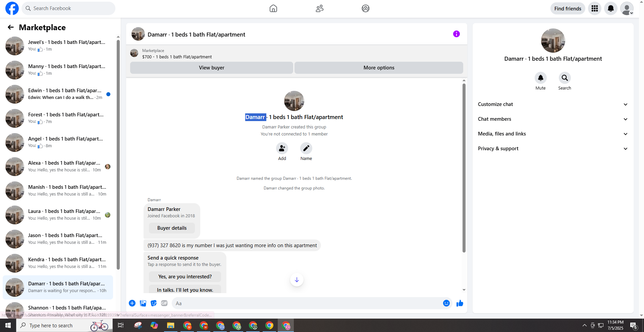Open the emoji picker icon
This screenshot has width=644, height=332.
(x=446, y=303)
